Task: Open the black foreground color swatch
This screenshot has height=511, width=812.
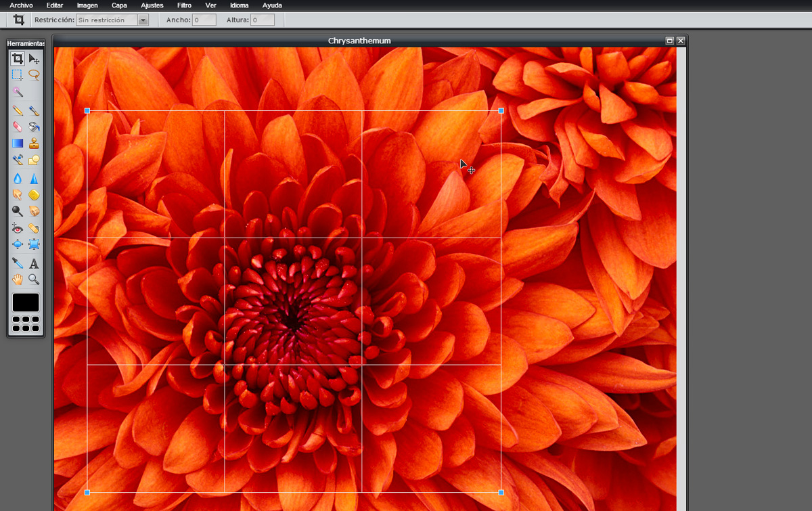Action: (x=26, y=303)
